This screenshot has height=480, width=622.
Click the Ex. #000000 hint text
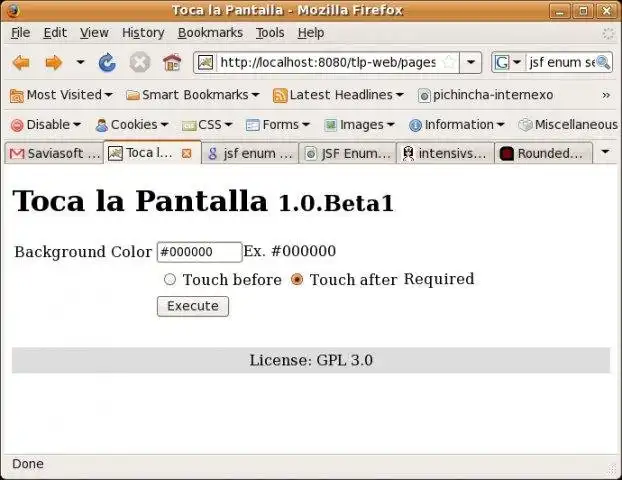(290, 251)
